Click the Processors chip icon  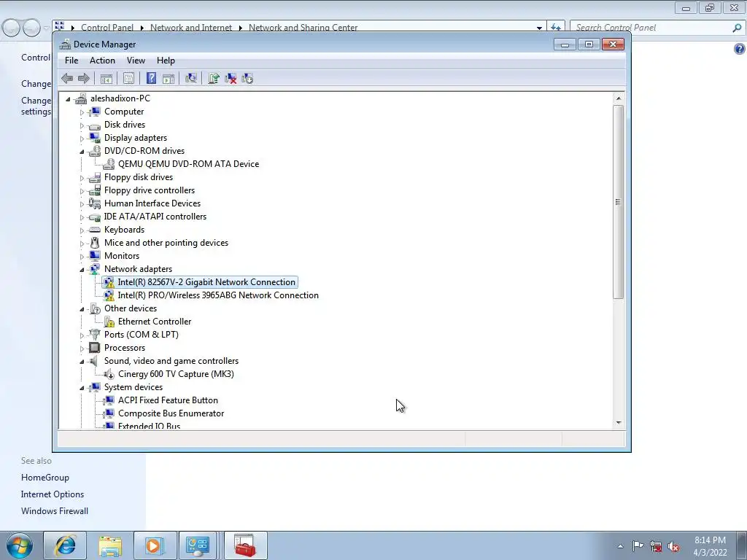click(x=95, y=348)
